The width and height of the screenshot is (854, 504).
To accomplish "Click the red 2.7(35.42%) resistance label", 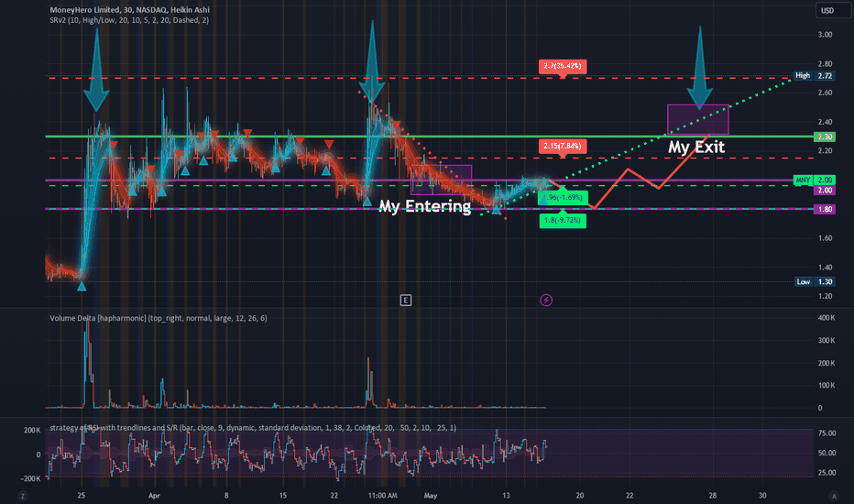I will pos(563,67).
